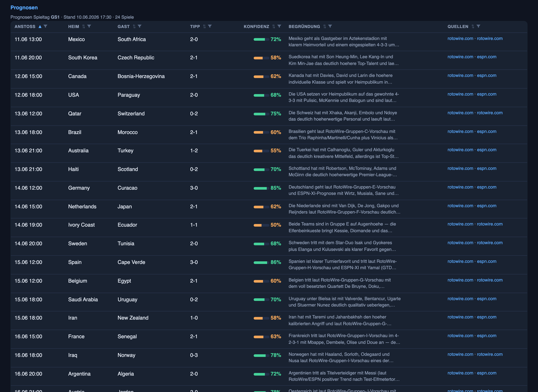
Task: Open espn.com source for South Korea match
Action: click(x=486, y=57)
